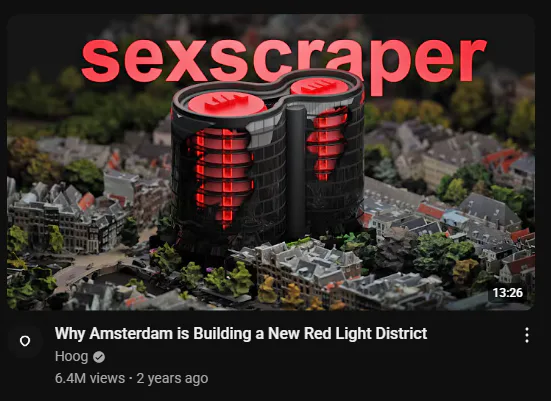Click the words Red Light District in the title
Viewport: 551px width, 401px height.
pyautogui.click(x=365, y=334)
